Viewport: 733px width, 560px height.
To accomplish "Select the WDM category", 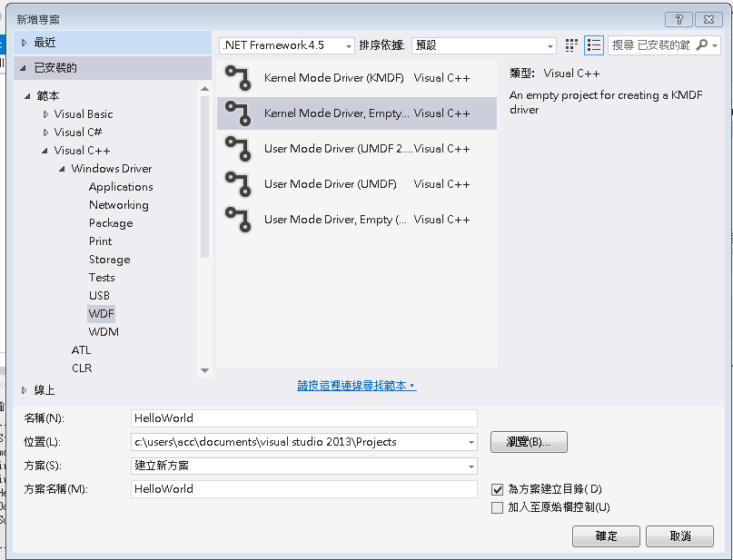I will pos(104,332).
